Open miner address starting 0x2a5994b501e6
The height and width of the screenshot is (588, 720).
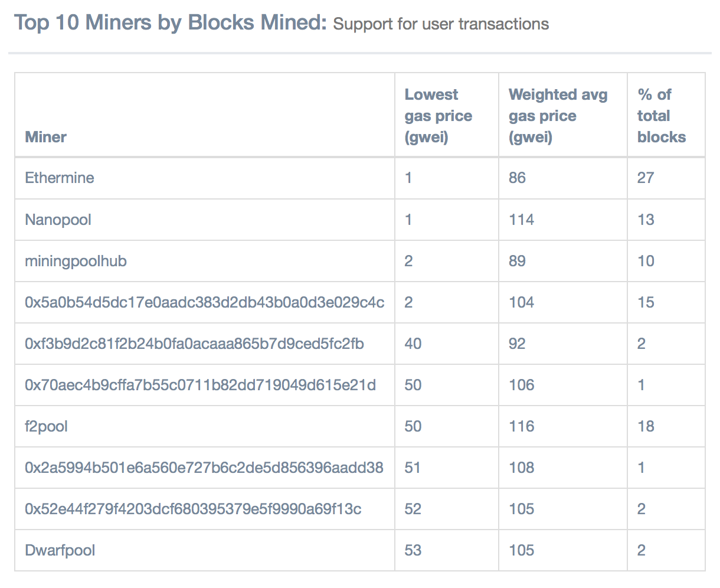204,468
